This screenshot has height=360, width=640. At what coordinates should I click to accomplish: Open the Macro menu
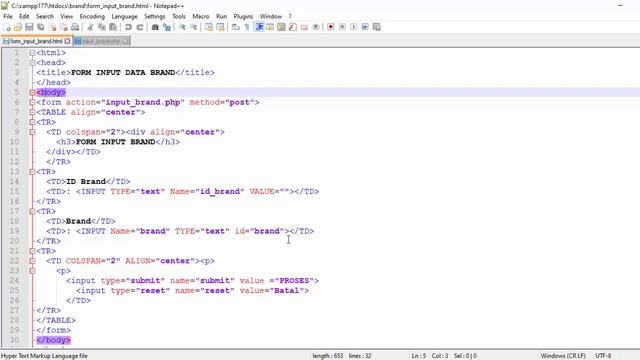tap(200, 16)
